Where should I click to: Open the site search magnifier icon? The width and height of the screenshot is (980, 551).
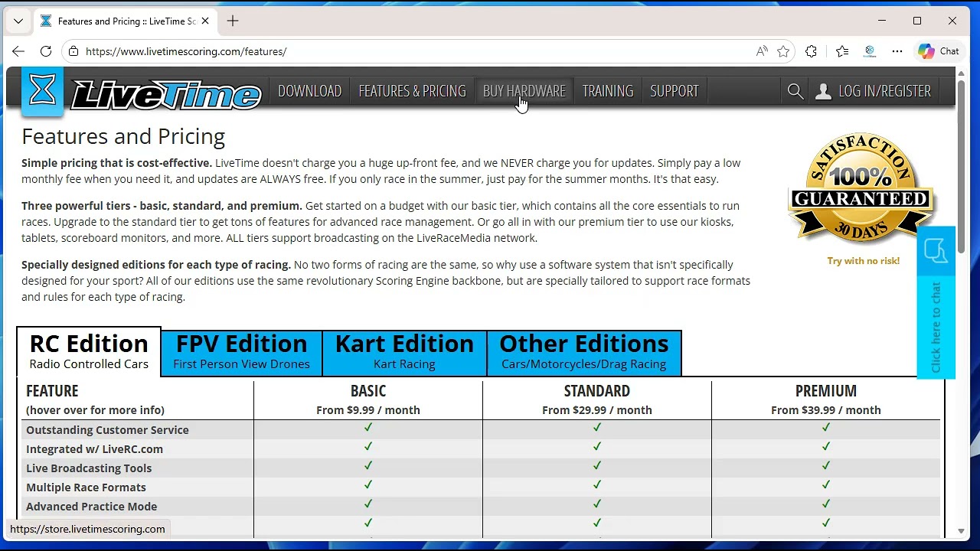point(795,91)
